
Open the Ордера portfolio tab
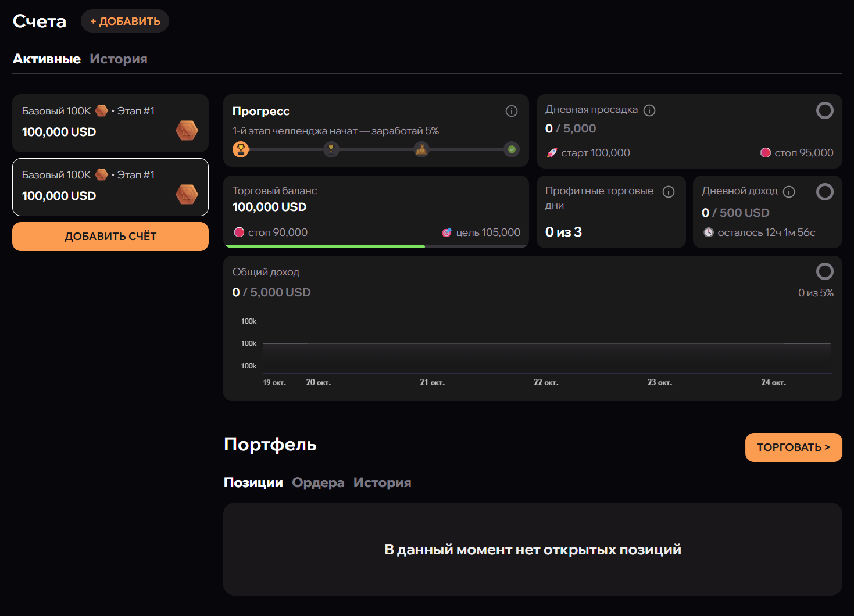[318, 483]
